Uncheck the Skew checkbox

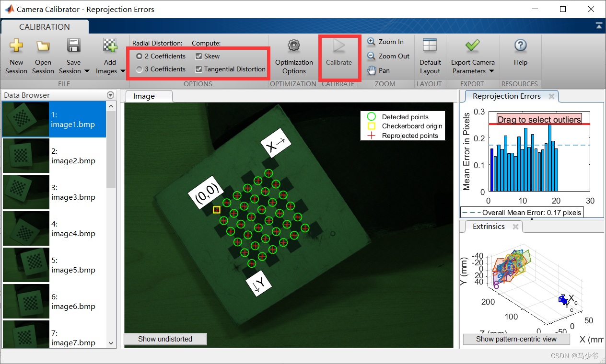[x=199, y=56]
